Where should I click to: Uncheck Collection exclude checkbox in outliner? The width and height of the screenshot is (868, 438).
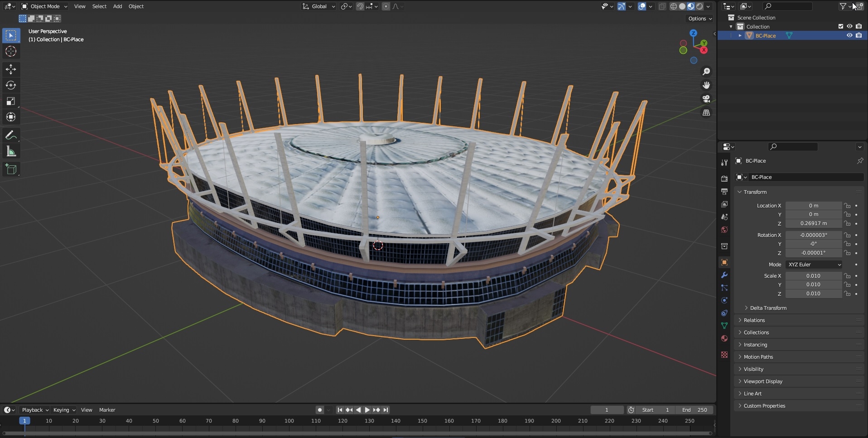840,26
